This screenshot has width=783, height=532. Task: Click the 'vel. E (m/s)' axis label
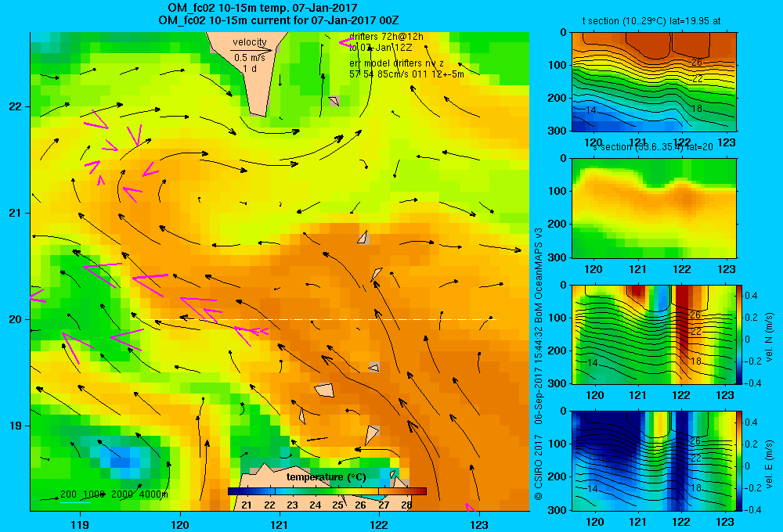770,463
